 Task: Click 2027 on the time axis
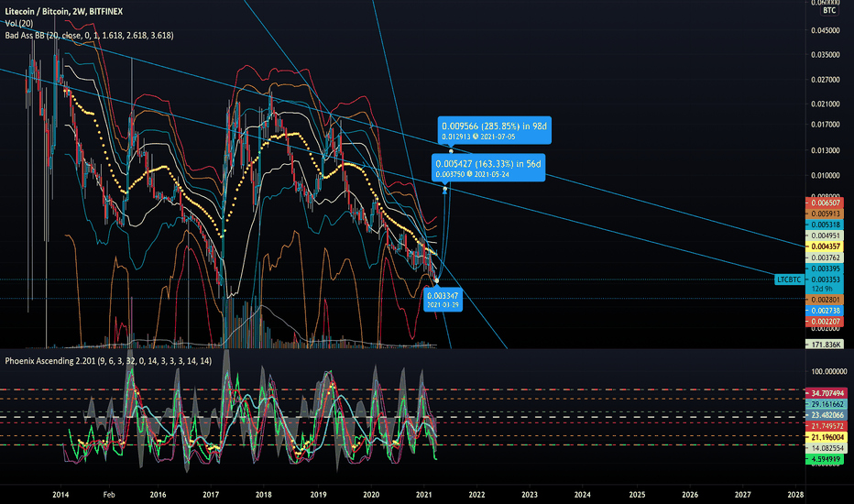pos(743,495)
